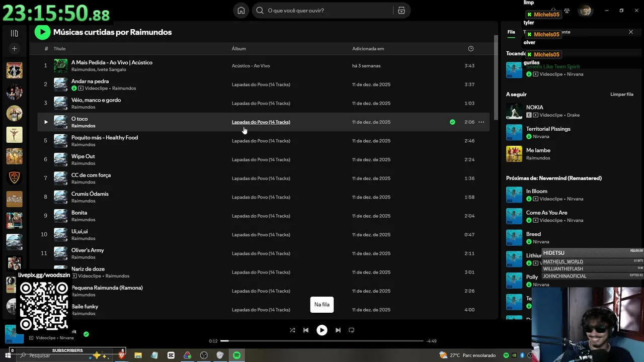Open Bluetooth tray icon
This screenshot has height=362, width=644.
pyautogui.click(x=522, y=355)
